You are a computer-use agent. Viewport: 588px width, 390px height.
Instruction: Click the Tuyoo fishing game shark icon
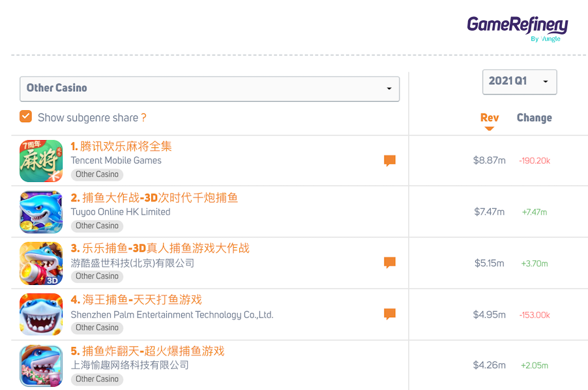coord(41,212)
